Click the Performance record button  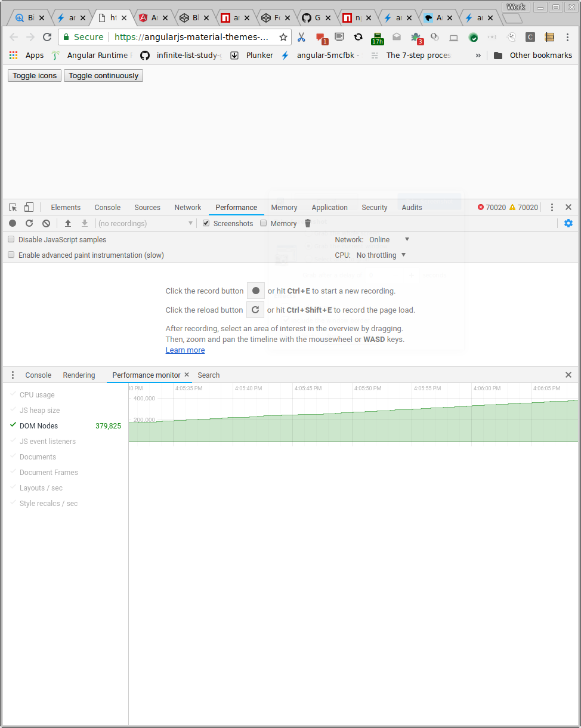click(12, 223)
